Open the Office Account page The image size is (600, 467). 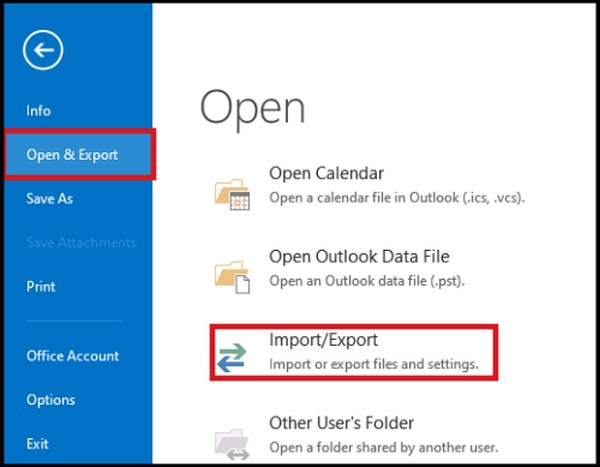point(72,356)
